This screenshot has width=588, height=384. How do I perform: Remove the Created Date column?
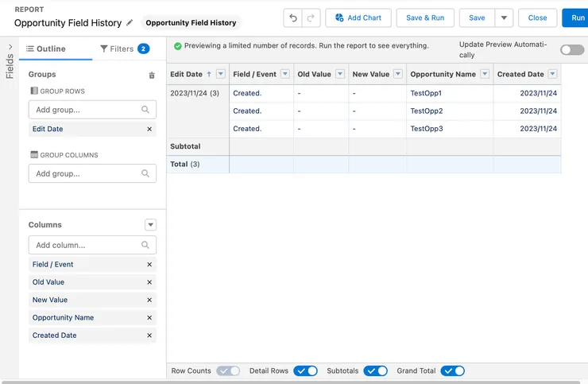[149, 335]
